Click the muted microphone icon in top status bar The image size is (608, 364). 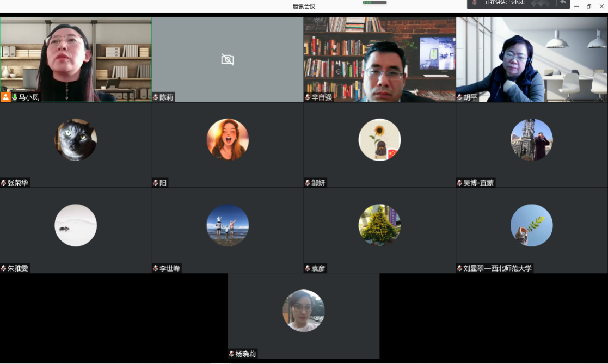coord(475,3)
